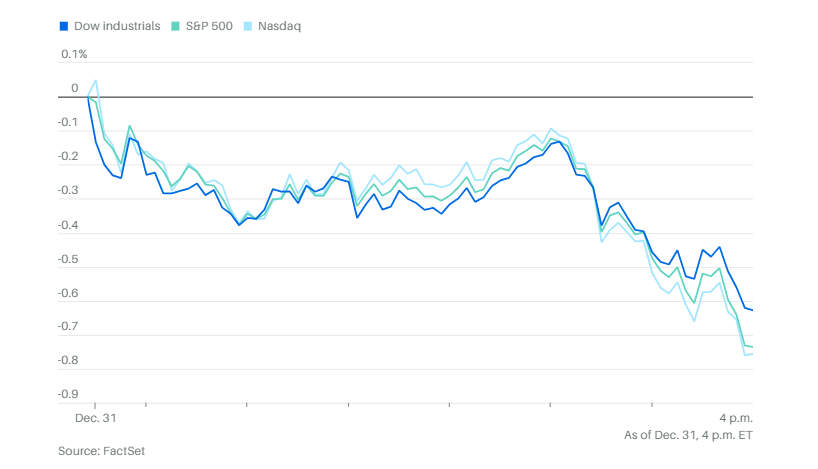Click the Dow industrials dark blue legend swatch
This screenshot has width=818, height=469.
tap(64, 26)
